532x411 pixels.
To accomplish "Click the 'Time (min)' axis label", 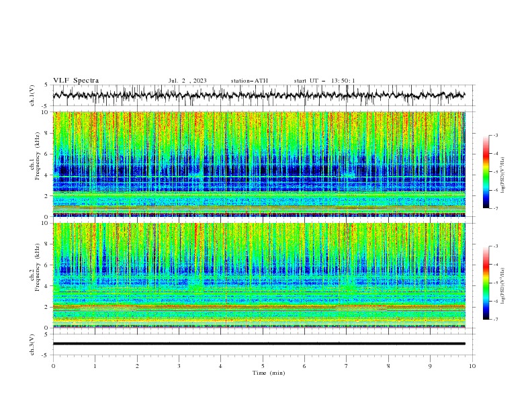I will point(269,373).
